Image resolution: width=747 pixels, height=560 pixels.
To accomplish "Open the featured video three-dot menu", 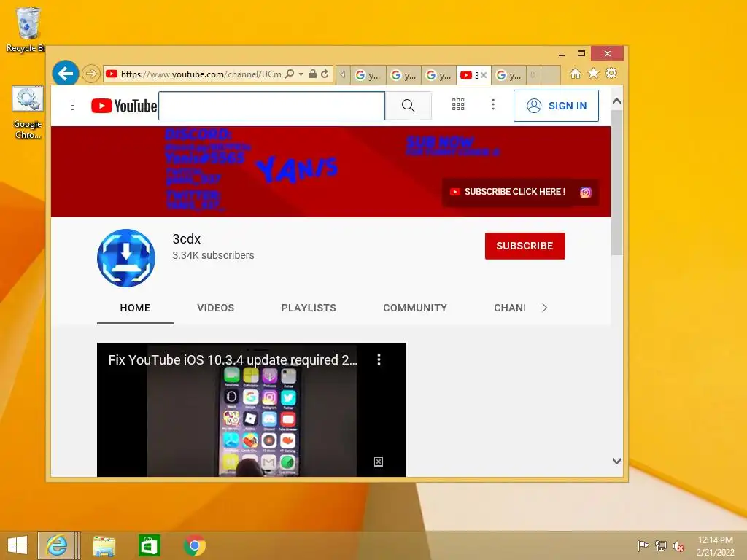I will (x=379, y=359).
